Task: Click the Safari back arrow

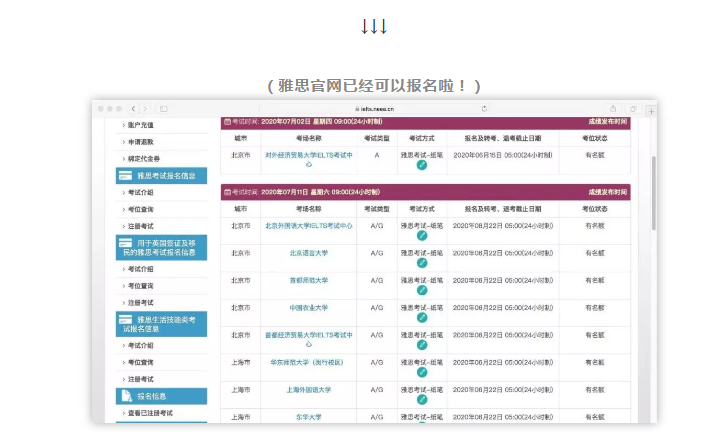Action: [x=133, y=109]
